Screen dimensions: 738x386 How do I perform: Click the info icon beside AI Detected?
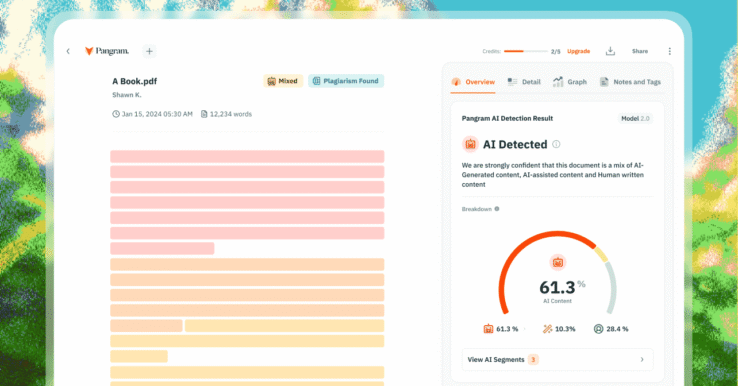(556, 144)
